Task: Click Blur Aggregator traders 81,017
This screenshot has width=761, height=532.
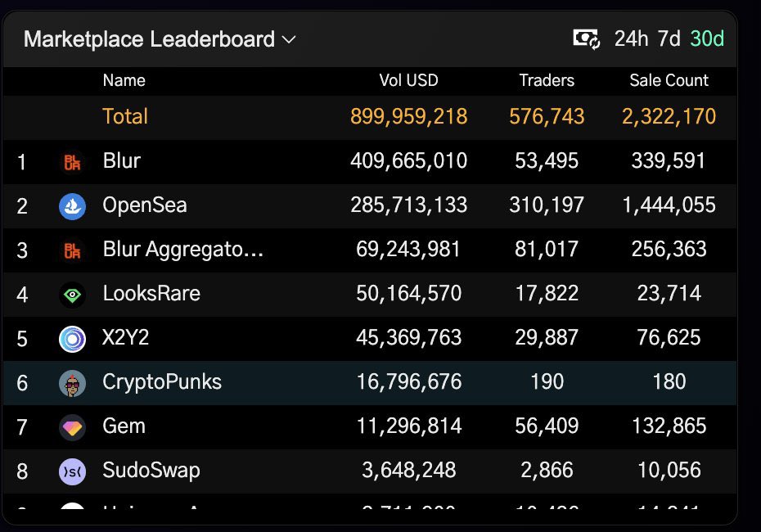Action: pos(547,249)
